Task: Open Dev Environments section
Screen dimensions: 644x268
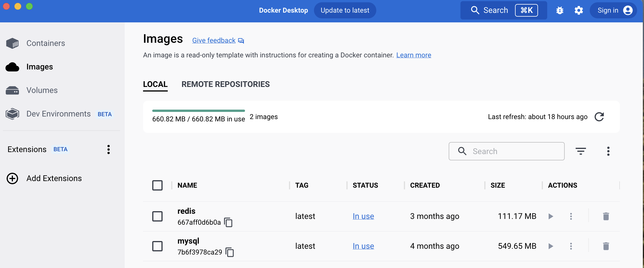Action: (58, 114)
